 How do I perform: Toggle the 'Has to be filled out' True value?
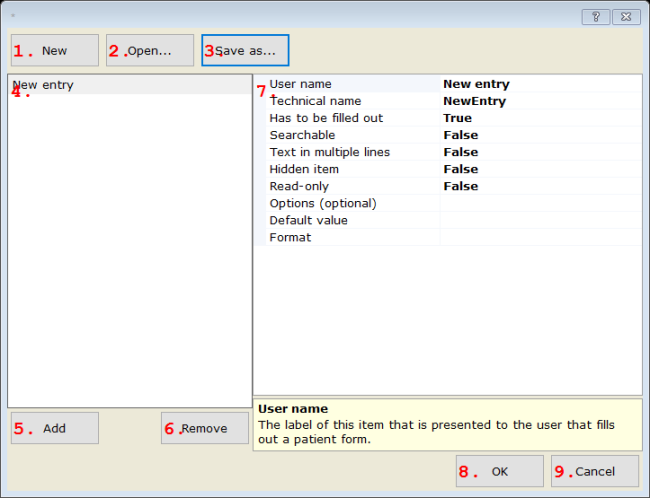point(540,118)
